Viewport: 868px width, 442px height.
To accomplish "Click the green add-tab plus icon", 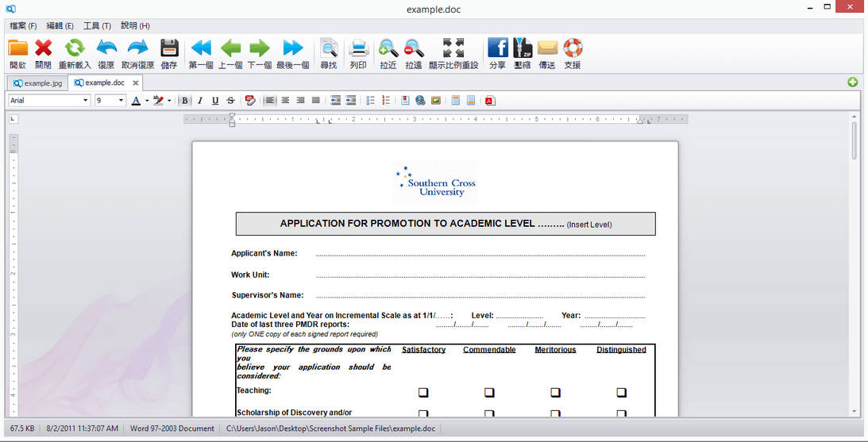I will [852, 83].
